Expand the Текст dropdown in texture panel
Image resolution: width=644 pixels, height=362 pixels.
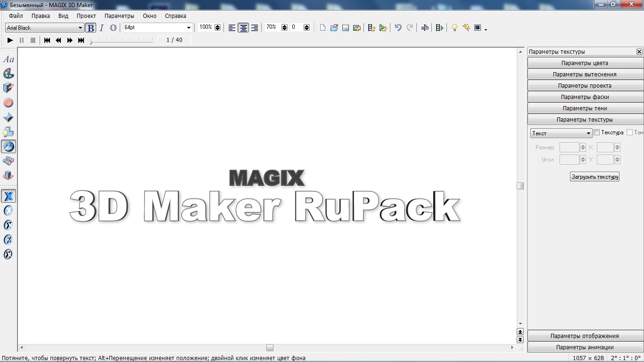[588, 133]
